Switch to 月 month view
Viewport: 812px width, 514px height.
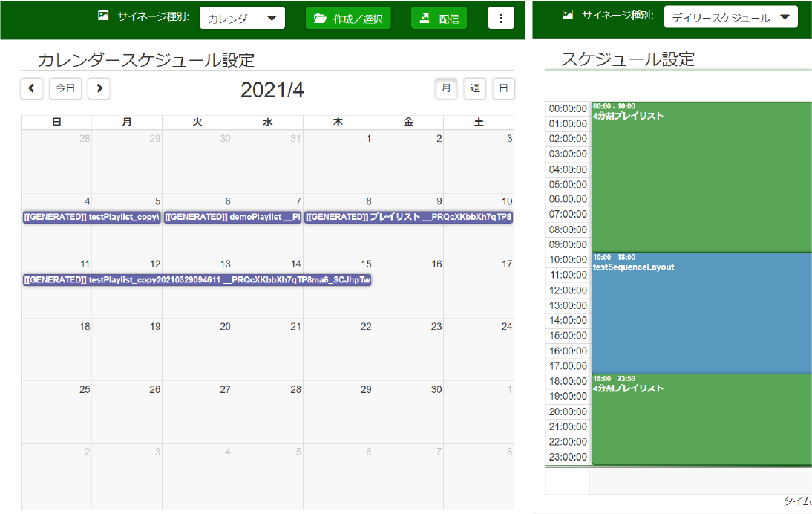(x=445, y=88)
